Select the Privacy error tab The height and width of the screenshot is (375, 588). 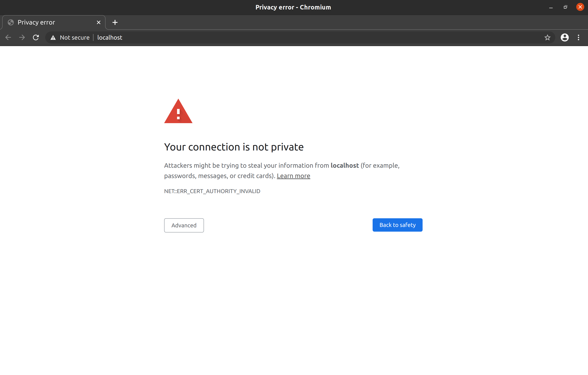point(49,22)
